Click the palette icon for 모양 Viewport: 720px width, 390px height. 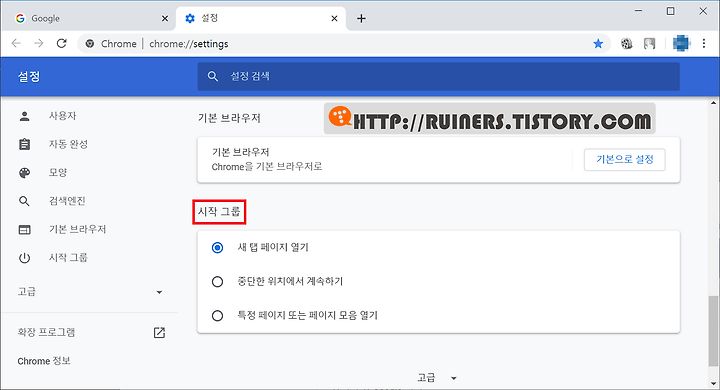(24, 173)
